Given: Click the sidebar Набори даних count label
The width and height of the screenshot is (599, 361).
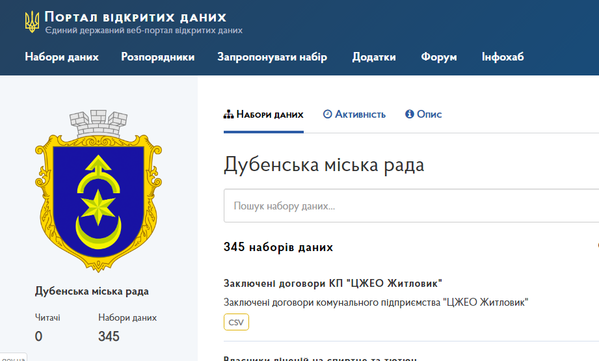Looking at the screenshot, I should click(x=127, y=317).
